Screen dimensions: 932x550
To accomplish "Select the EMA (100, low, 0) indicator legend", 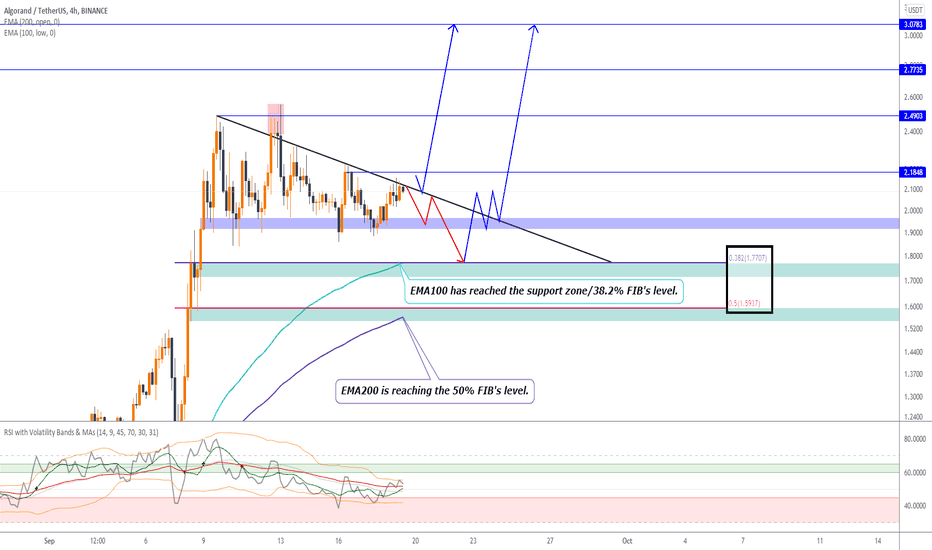I will [x=30, y=33].
